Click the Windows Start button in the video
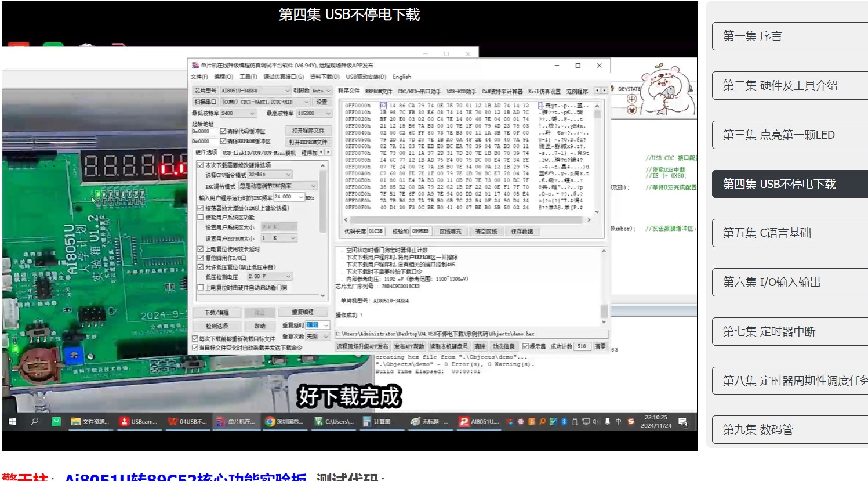 12,422
